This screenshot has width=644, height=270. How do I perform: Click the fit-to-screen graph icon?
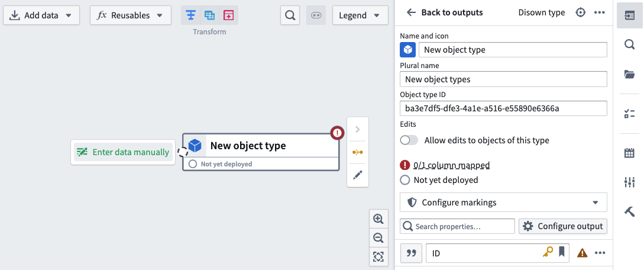click(x=378, y=257)
